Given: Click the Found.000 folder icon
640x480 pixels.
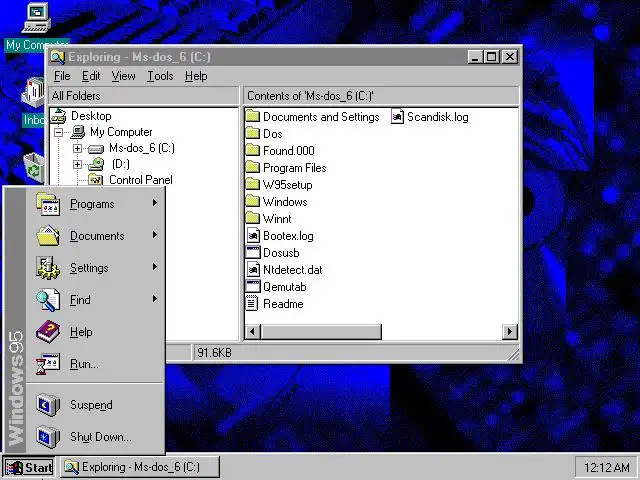Looking at the screenshot, I should click(253, 151).
